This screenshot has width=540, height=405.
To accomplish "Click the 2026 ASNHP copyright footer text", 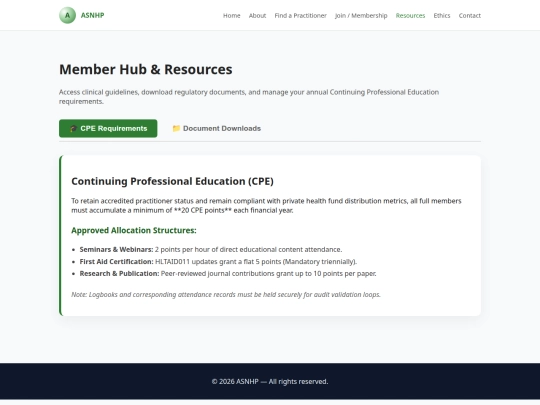I will click(270, 382).
